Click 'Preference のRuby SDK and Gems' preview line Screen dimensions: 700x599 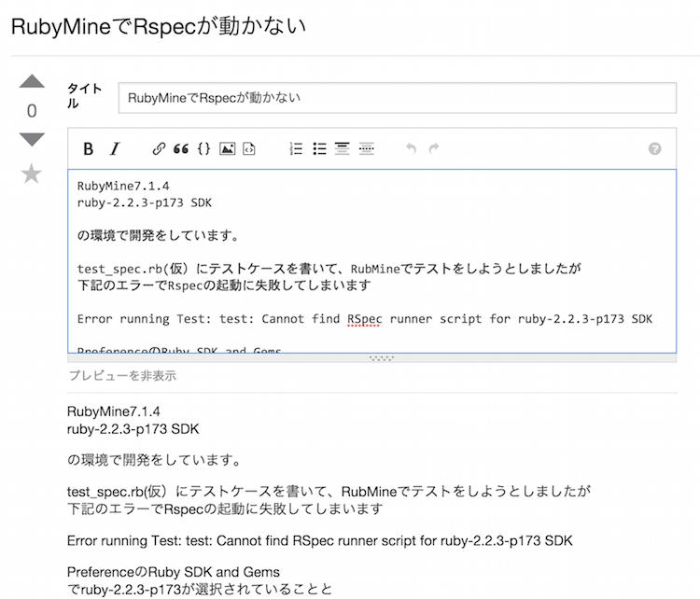tap(174, 572)
